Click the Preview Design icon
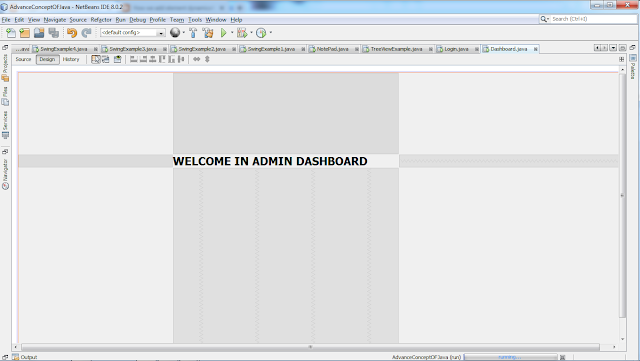This screenshot has height=361, width=640. coord(118,60)
